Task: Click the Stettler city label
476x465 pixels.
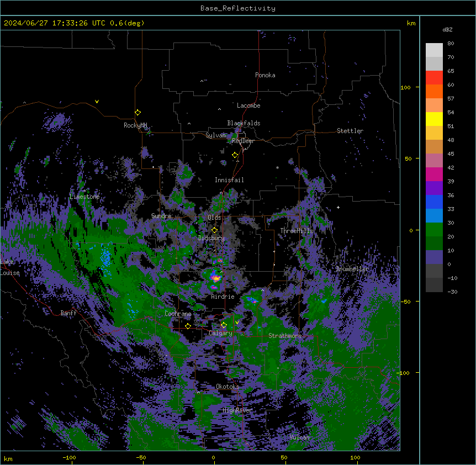Action: pyautogui.click(x=350, y=131)
